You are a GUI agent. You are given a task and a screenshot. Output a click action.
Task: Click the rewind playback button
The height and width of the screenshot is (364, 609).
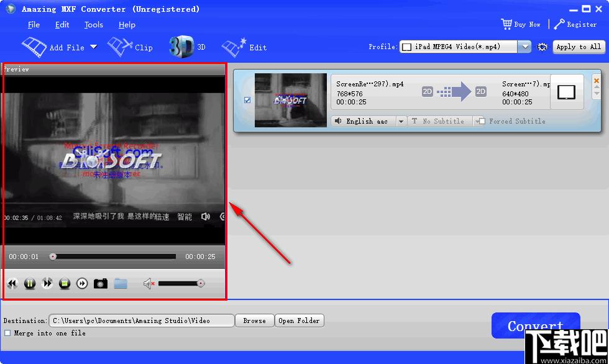(x=12, y=284)
